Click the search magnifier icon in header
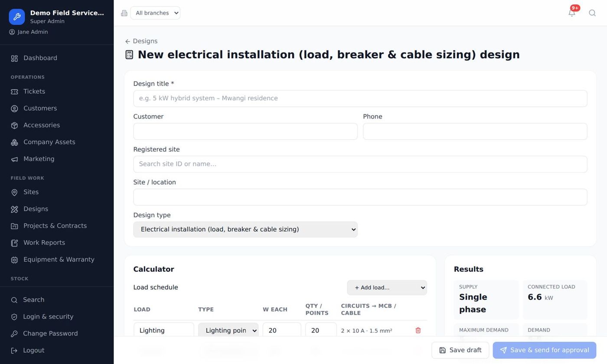The width and height of the screenshot is (607, 364). click(x=592, y=13)
